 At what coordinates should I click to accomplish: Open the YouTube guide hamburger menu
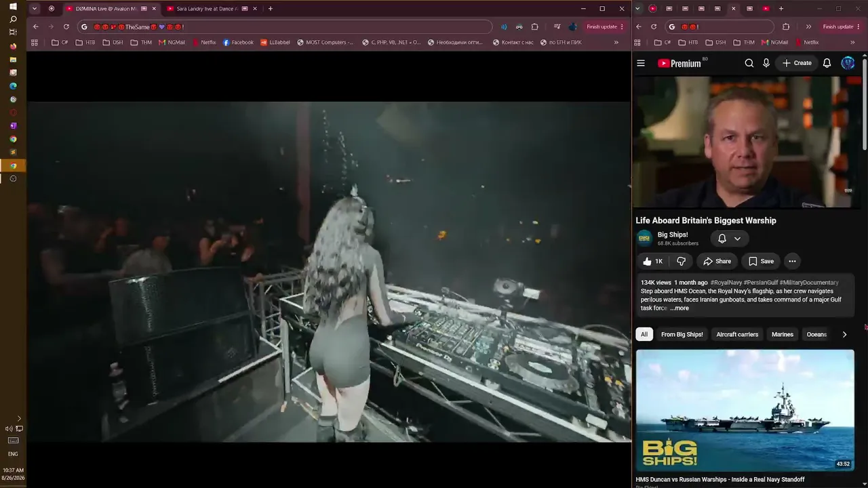641,63
